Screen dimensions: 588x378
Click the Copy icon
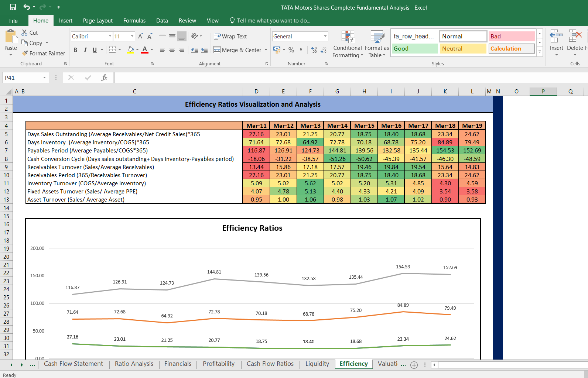click(25, 43)
